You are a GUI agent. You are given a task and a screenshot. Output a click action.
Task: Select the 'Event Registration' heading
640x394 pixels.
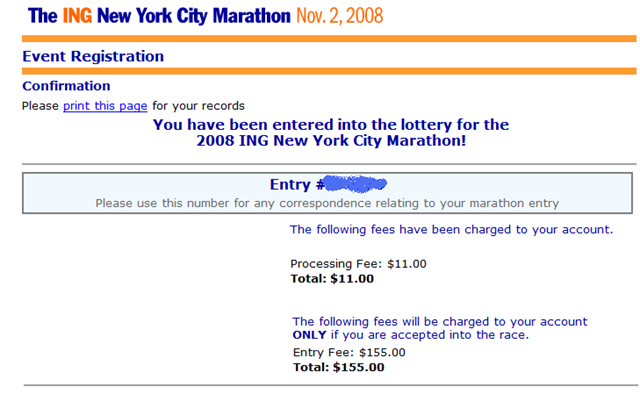coord(93,56)
